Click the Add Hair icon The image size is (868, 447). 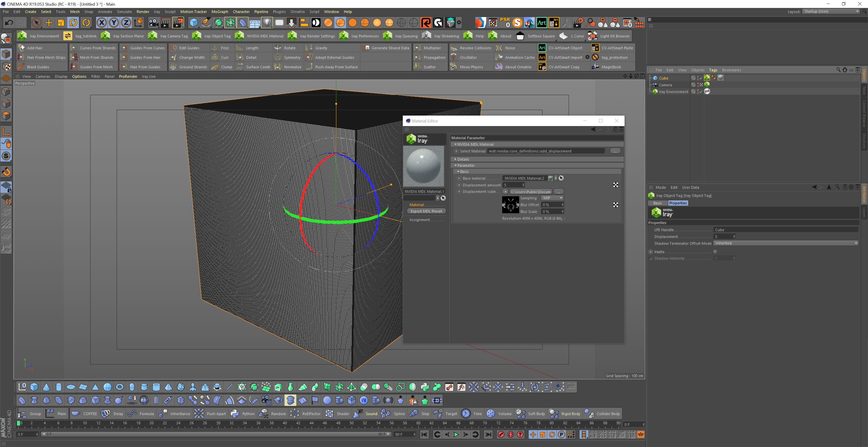point(21,48)
